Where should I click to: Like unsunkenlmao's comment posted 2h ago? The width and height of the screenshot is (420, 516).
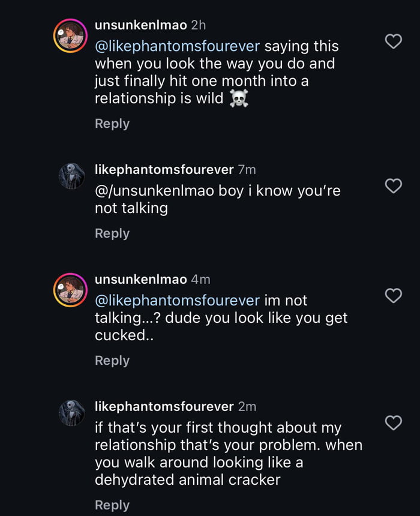coord(392,41)
